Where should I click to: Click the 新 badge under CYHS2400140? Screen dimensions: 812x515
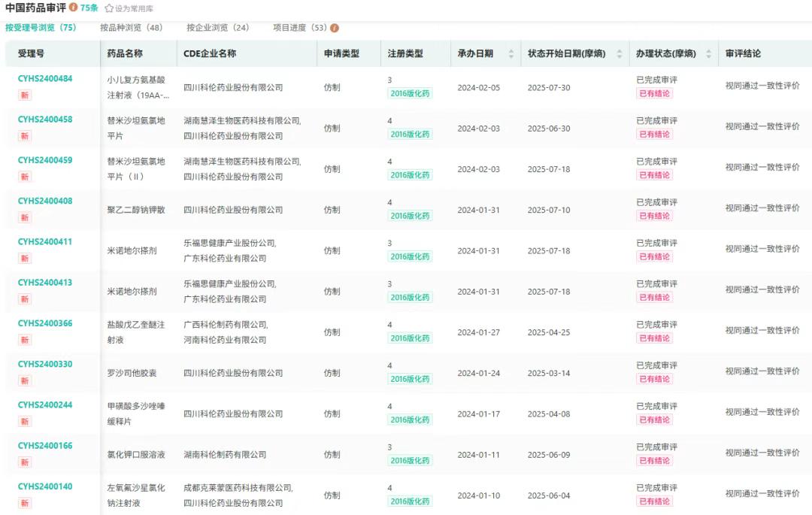pos(25,503)
